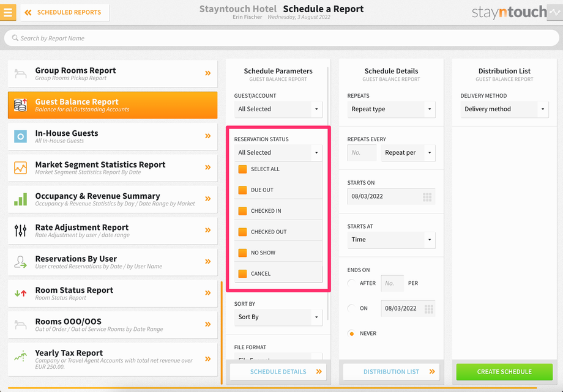This screenshot has height=392, width=563.
Task: Uncheck the CHECKED OUT status
Action: [x=243, y=232]
